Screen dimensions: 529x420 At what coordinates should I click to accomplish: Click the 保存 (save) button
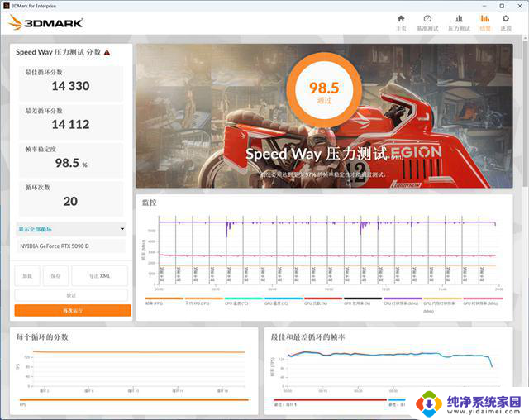(55, 276)
